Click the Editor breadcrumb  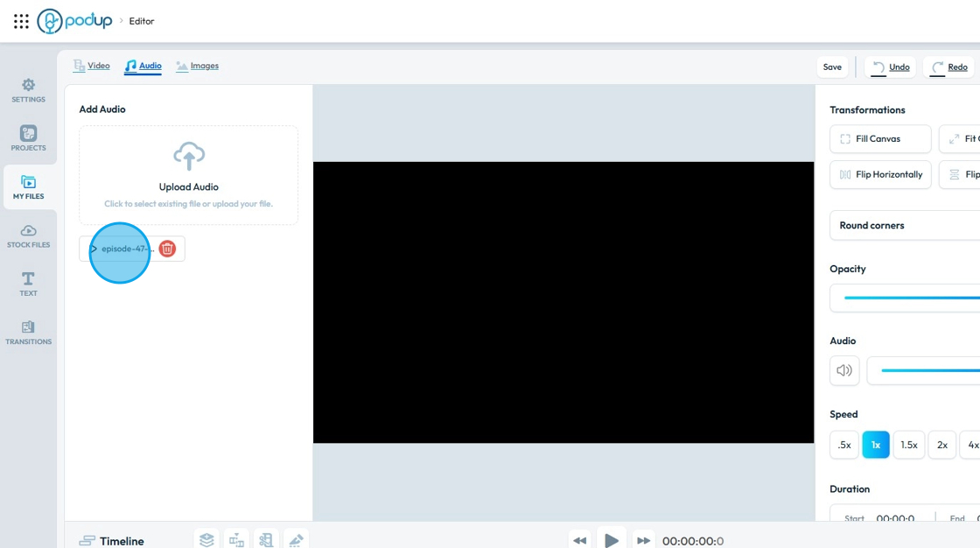coord(141,21)
